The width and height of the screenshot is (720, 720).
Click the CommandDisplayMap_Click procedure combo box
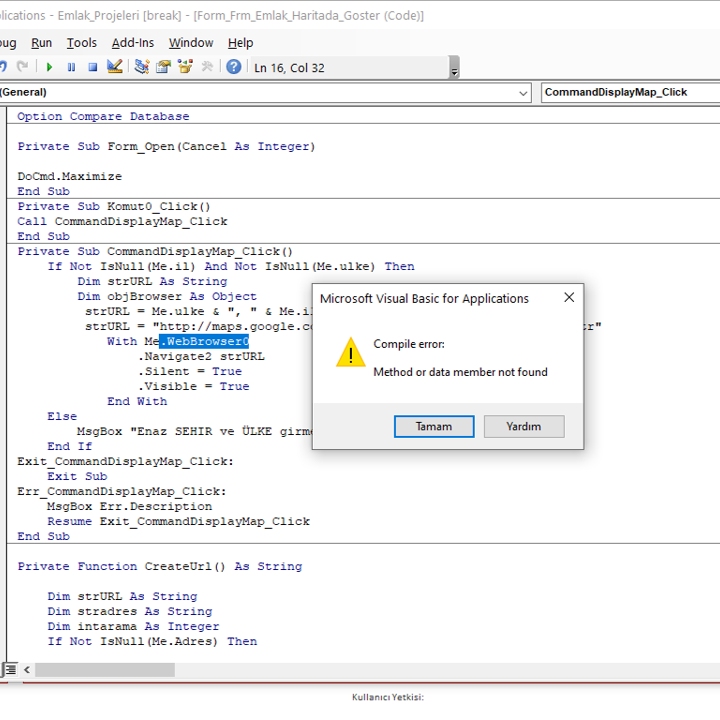[630, 92]
